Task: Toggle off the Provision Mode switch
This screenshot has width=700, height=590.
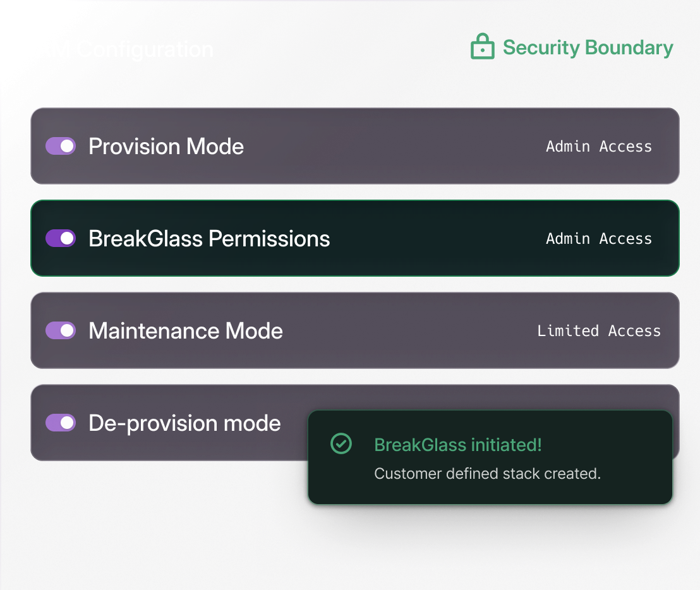Action: tap(61, 147)
